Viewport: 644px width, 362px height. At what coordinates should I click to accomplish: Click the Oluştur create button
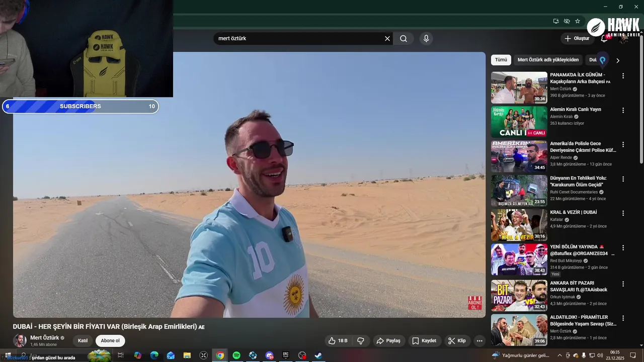[x=577, y=39]
